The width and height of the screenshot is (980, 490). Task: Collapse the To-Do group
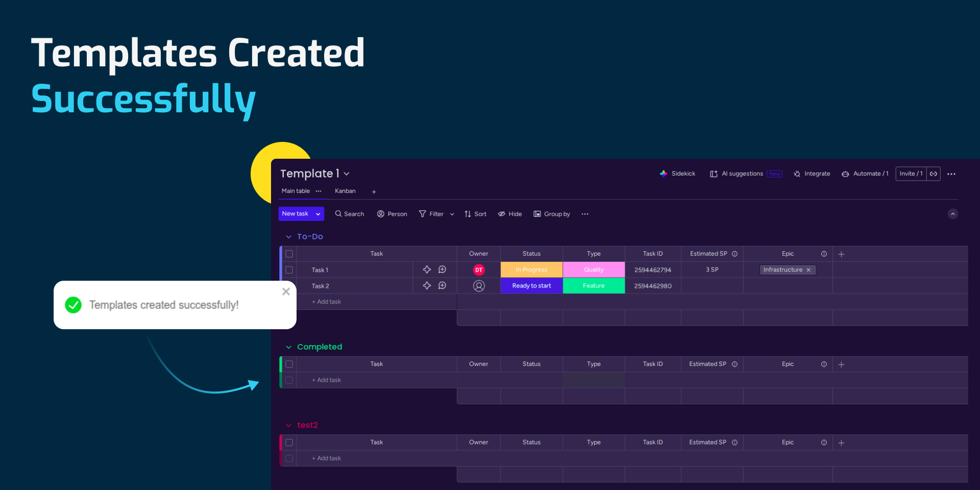tap(288, 237)
